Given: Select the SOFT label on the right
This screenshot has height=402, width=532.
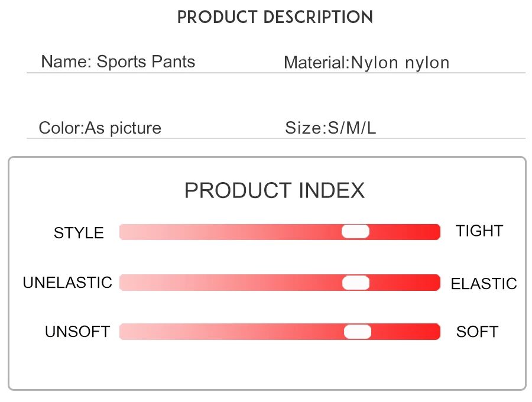Looking at the screenshot, I should tap(477, 332).
